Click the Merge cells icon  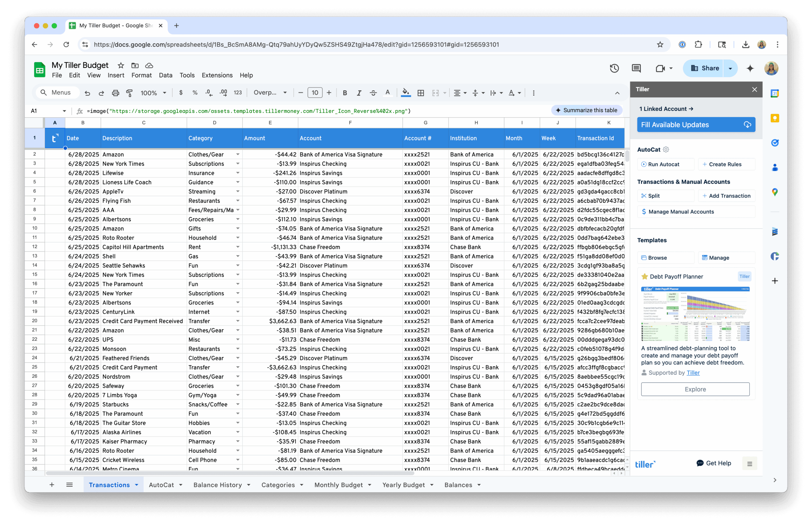[x=435, y=93]
